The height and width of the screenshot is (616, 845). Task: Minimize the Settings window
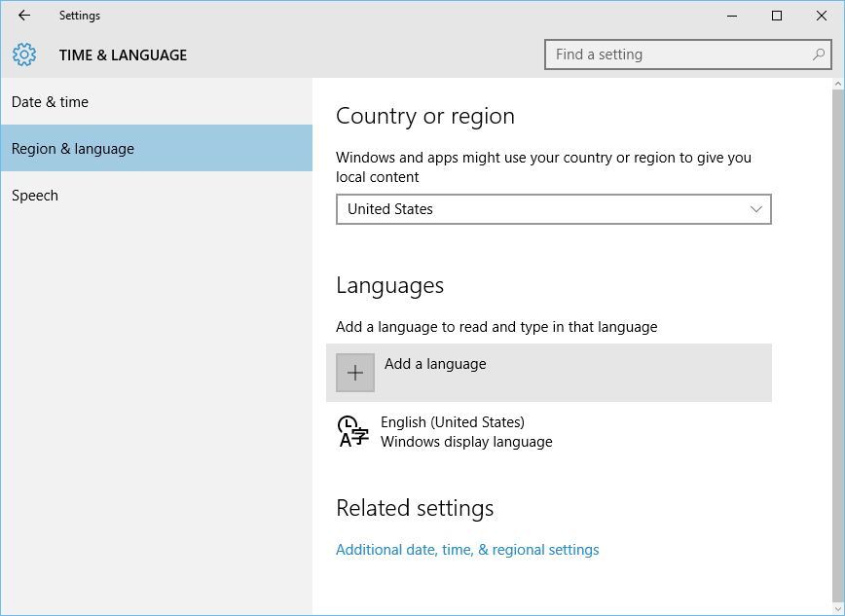tap(732, 16)
